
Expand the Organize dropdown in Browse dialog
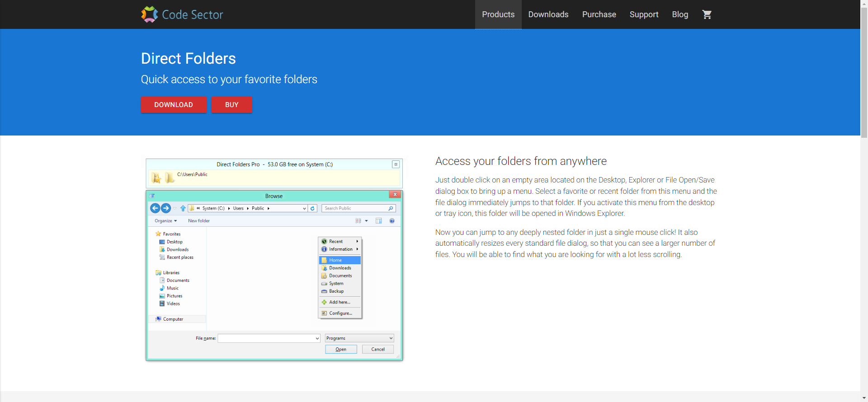tap(165, 221)
